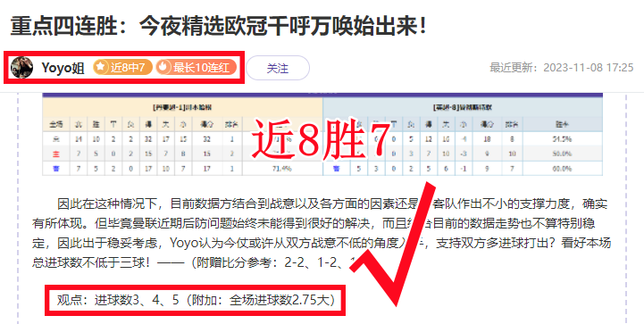Screen dimensions: 644x324
Task: Click the 最近更新 2023-11-08 17:25 timestamp
Action: pos(562,67)
